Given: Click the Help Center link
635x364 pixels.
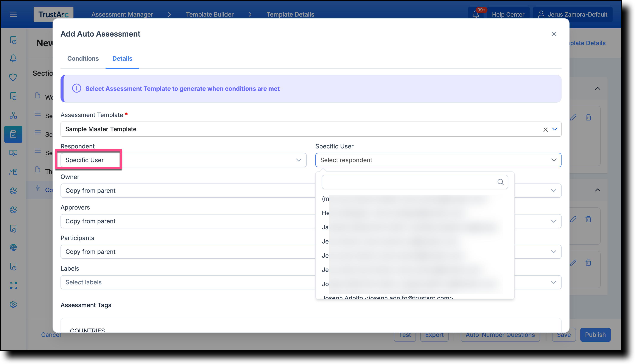Looking at the screenshot, I should click(x=508, y=14).
